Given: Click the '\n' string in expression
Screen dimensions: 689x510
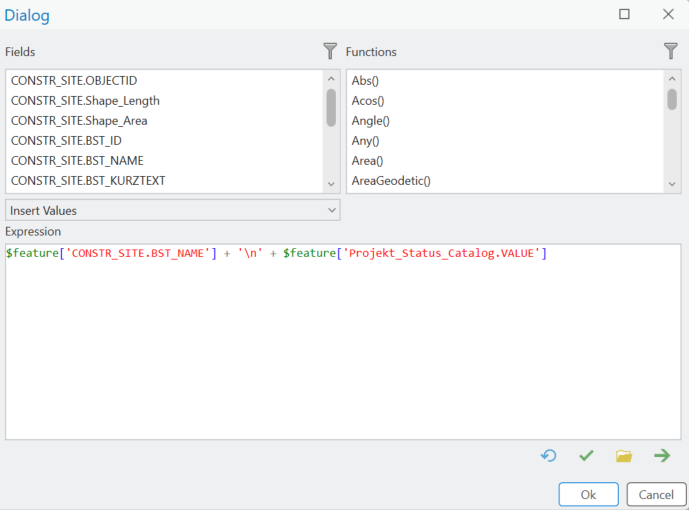Looking at the screenshot, I should (250, 253).
